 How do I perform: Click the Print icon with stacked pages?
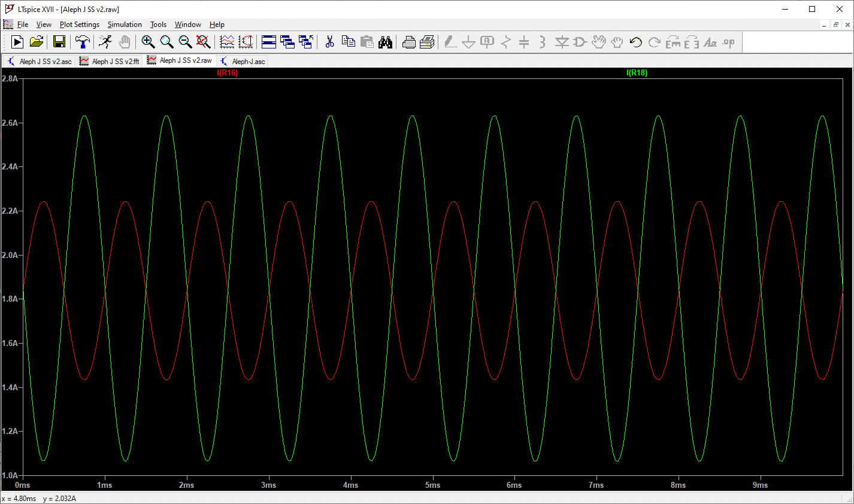pos(427,42)
